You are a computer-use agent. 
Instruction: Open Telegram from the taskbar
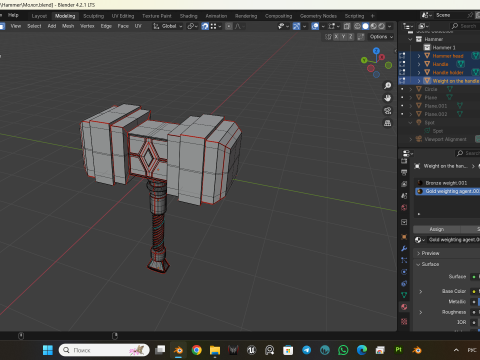point(306,350)
